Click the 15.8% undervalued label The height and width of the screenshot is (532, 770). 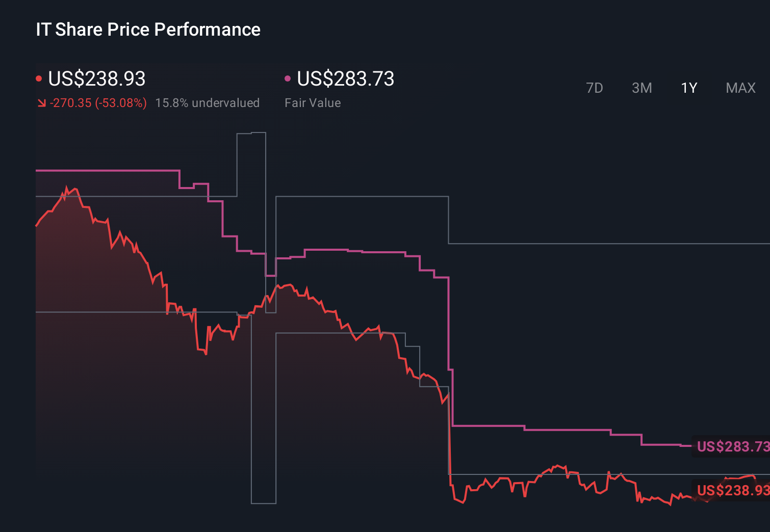coord(208,102)
